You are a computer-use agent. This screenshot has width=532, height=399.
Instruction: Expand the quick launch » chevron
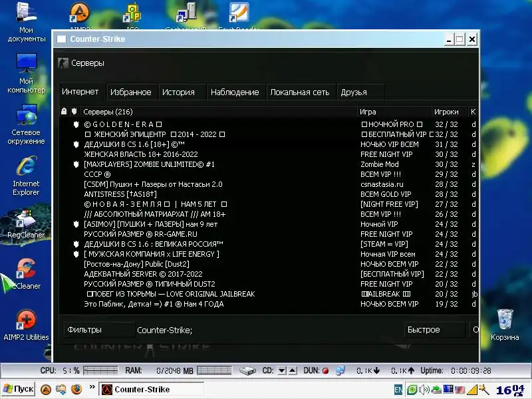pos(92,386)
